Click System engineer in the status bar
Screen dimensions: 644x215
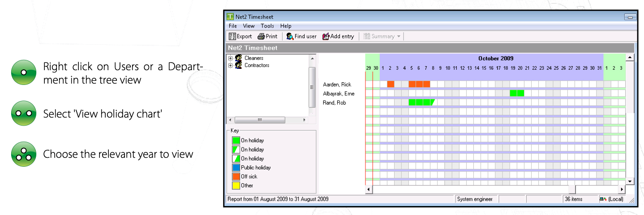[475, 199]
